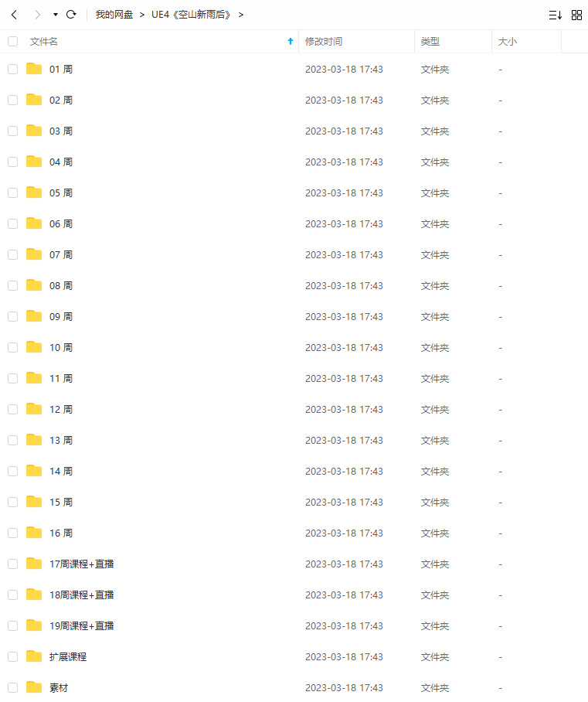The image size is (588, 702).
Task: Select checkbox next to 扩展课程 folder
Action: tap(13, 657)
